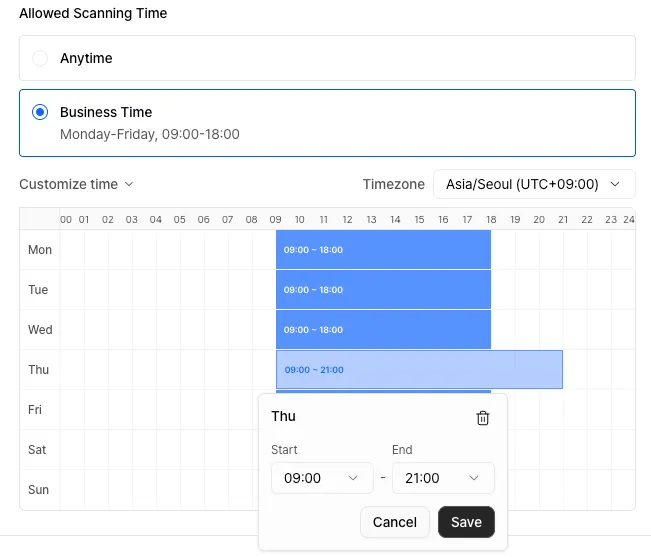651x557 pixels.
Task: Click the Sat row label
Action: click(x=37, y=450)
